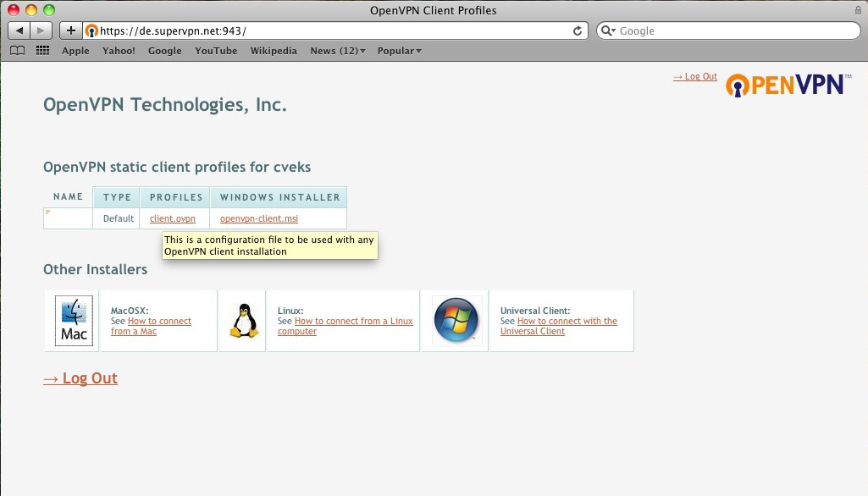
Task: Click the MacOSX: label
Action: 130,311
